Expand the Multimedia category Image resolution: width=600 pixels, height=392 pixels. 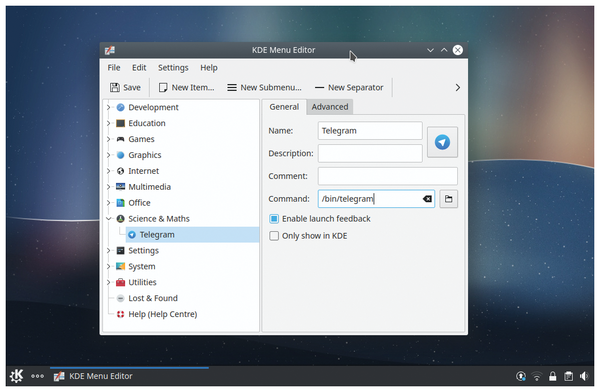click(x=109, y=187)
